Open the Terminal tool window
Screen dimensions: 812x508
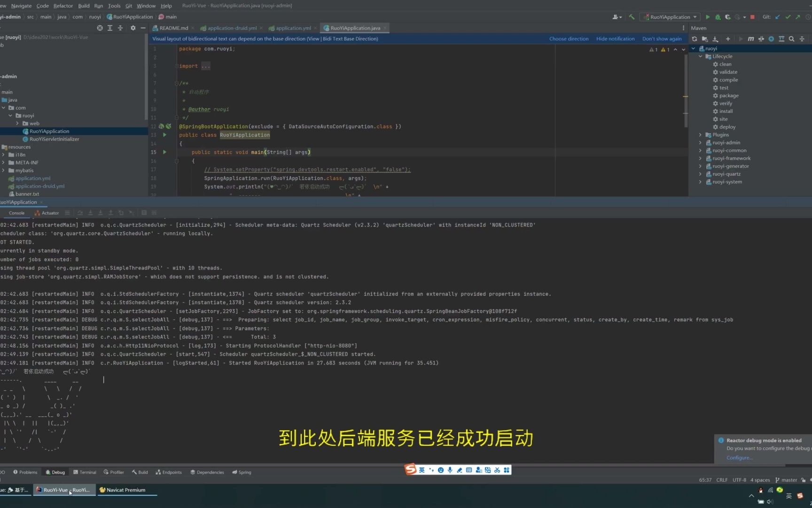click(x=85, y=472)
